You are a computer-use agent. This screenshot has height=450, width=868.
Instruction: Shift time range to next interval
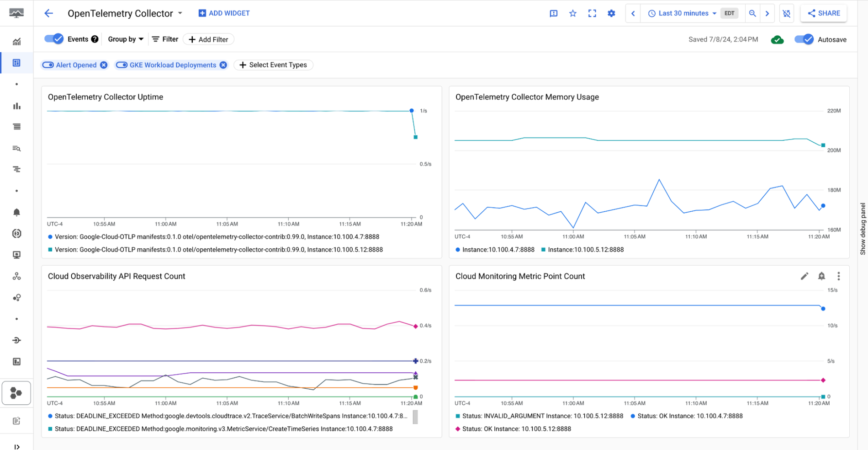767,13
